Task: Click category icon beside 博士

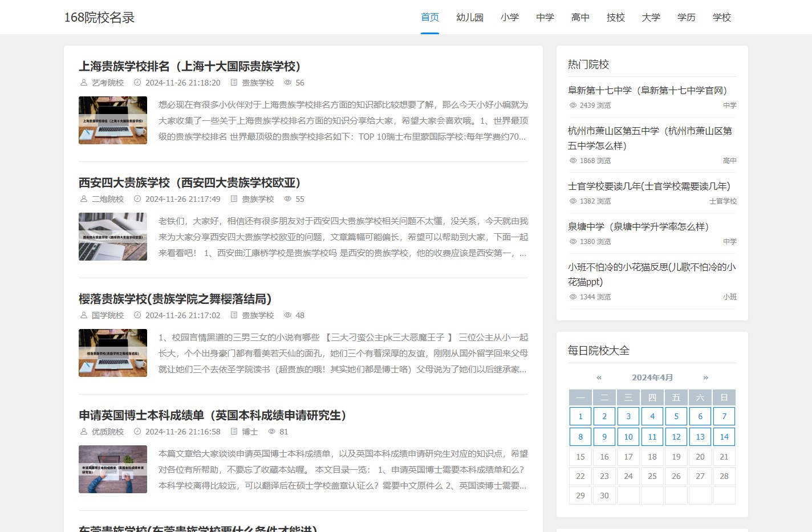Action: [x=234, y=432]
